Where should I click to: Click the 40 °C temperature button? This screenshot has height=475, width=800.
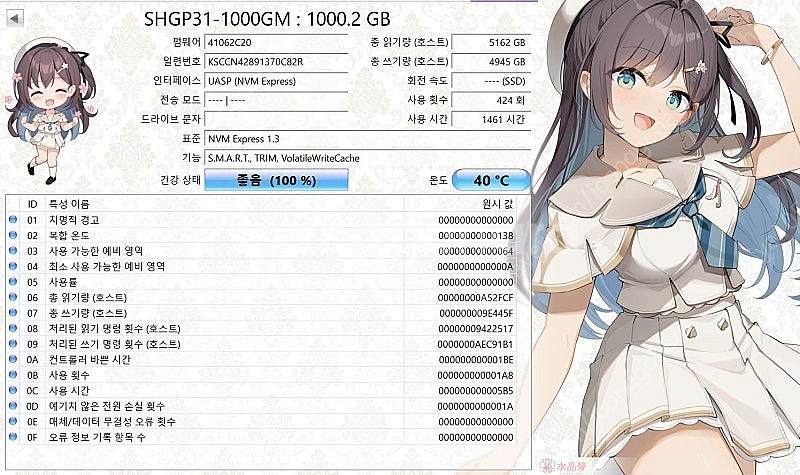coord(491,180)
